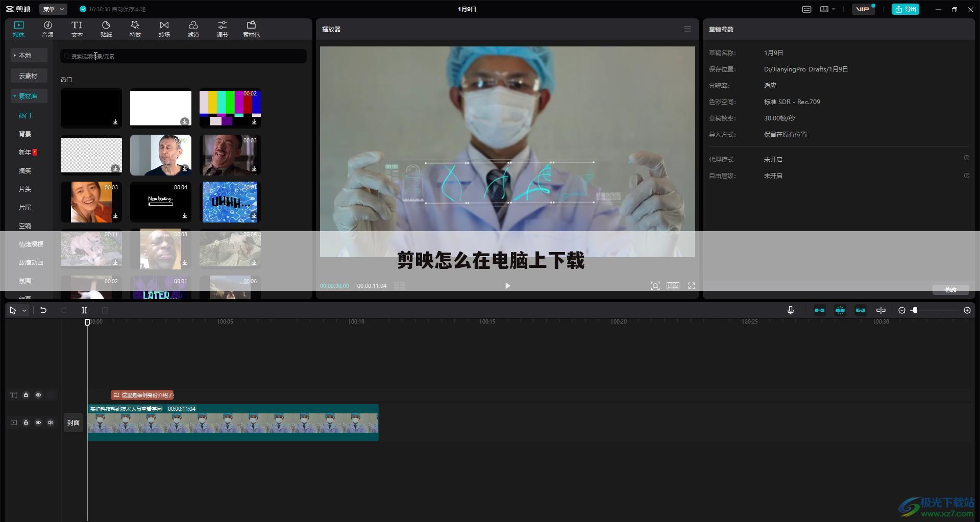Download the laughing woman 00:03 clip

pos(115,216)
